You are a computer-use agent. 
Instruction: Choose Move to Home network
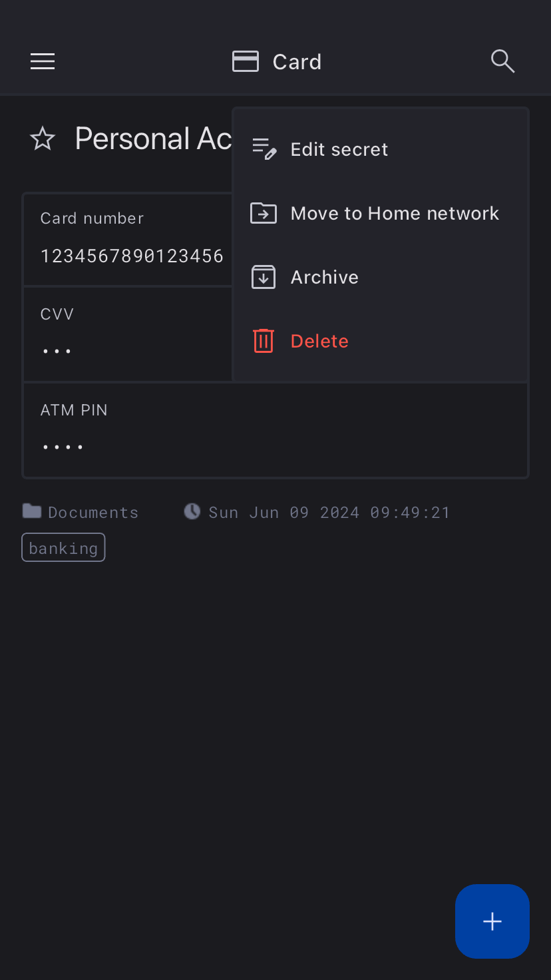pyautogui.click(x=395, y=213)
